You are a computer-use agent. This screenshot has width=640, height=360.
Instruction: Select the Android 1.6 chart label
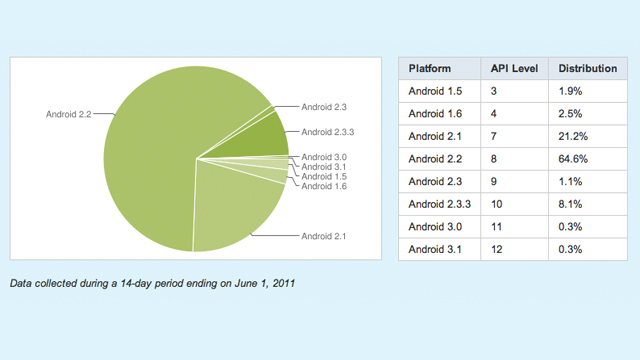[x=324, y=186]
